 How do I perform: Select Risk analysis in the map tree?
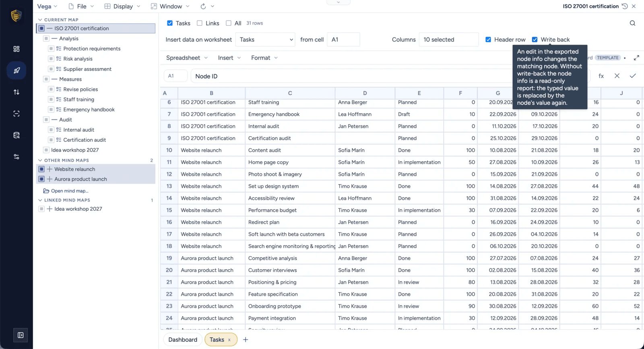point(78,59)
